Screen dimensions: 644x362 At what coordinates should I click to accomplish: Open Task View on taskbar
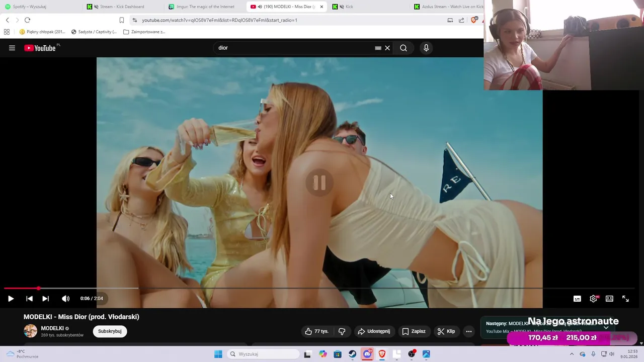tap(307, 354)
